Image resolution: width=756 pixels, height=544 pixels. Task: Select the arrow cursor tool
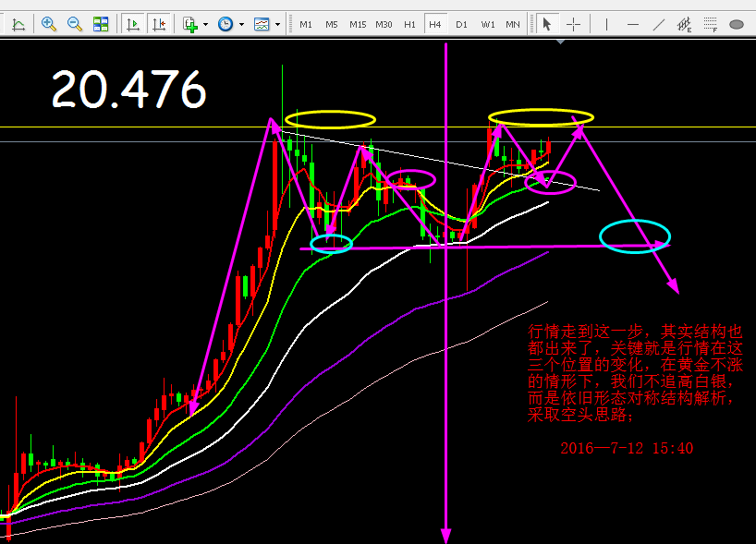(x=547, y=24)
